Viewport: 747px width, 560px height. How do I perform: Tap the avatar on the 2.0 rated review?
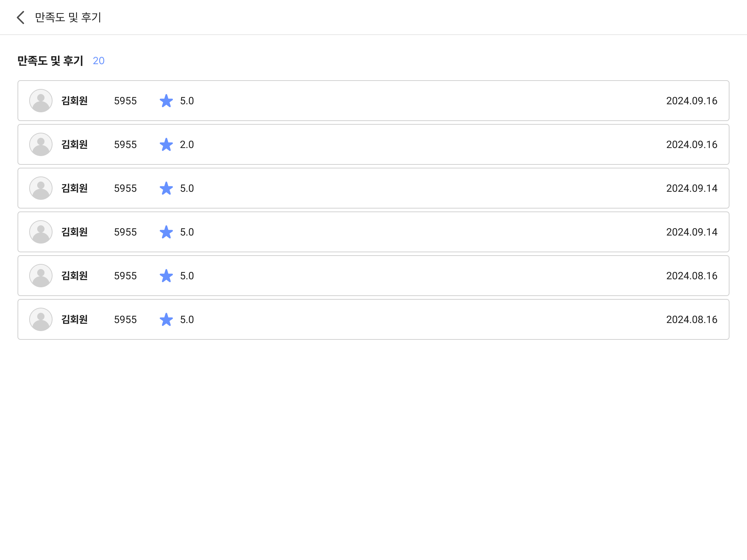(41, 144)
